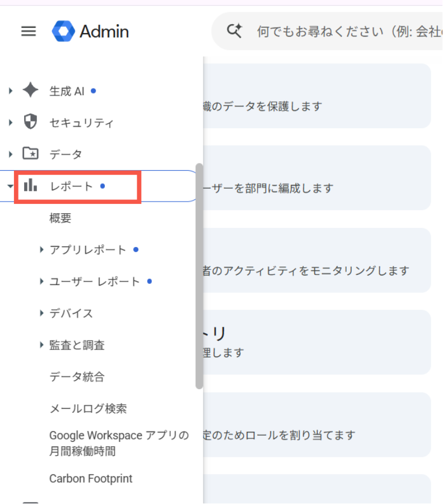Screen dimensions: 443x504
Task: Expand the デバイス submenu arrow
Action: pyautogui.click(x=41, y=312)
